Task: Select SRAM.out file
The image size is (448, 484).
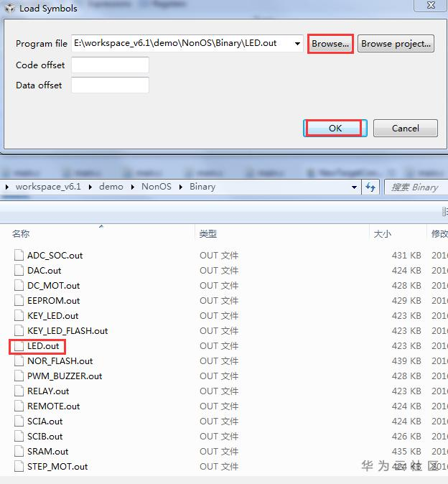Action: click(x=47, y=452)
